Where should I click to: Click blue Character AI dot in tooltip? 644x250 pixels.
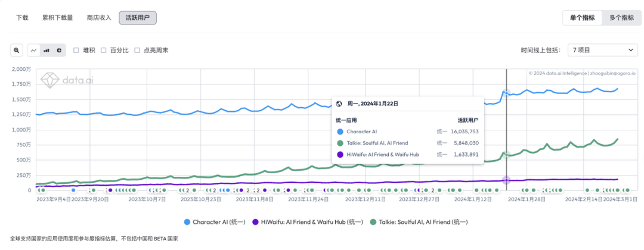pos(340,132)
